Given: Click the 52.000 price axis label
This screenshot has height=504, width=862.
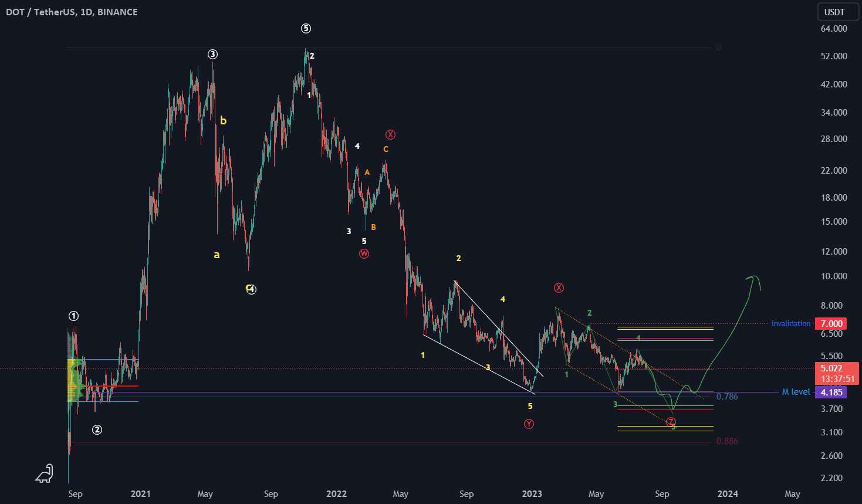Looking at the screenshot, I should click(x=834, y=56).
